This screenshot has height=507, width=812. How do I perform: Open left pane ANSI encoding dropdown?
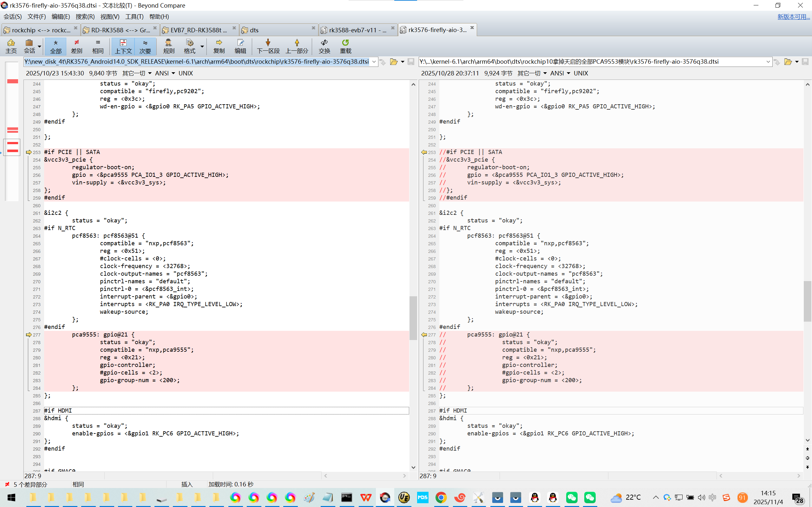pyautogui.click(x=173, y=73)
